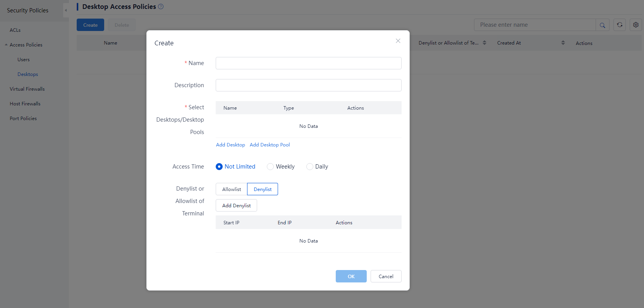Click the help icon beside Desktop Access Policies
Image resolution: width=644 pixels, height=308 pixels.
[x=161, y=7]
